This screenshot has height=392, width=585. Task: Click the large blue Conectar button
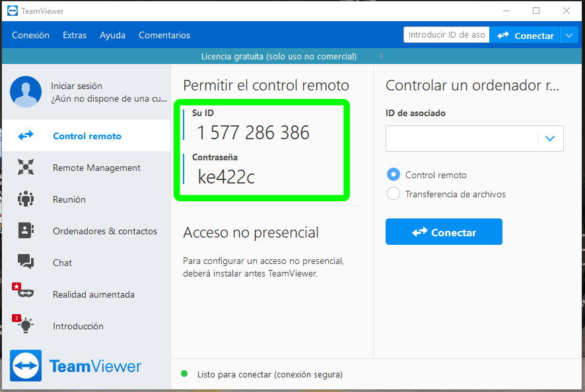444,232
